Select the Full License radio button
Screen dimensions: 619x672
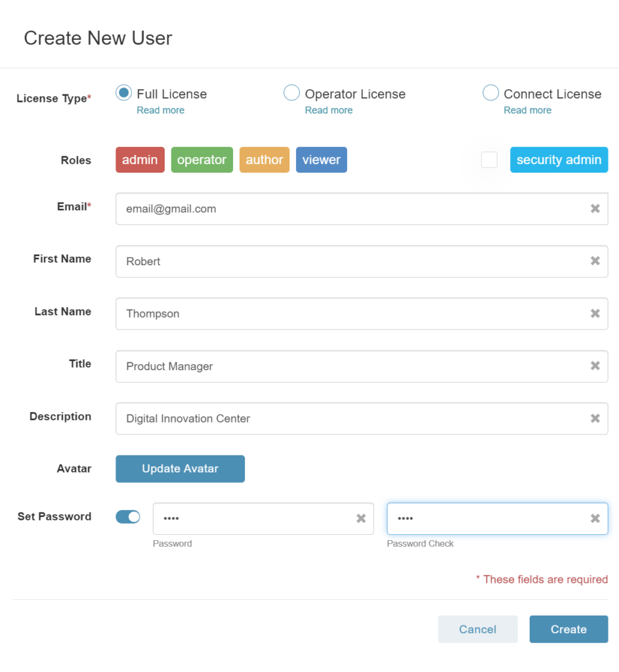coord(123,93)
